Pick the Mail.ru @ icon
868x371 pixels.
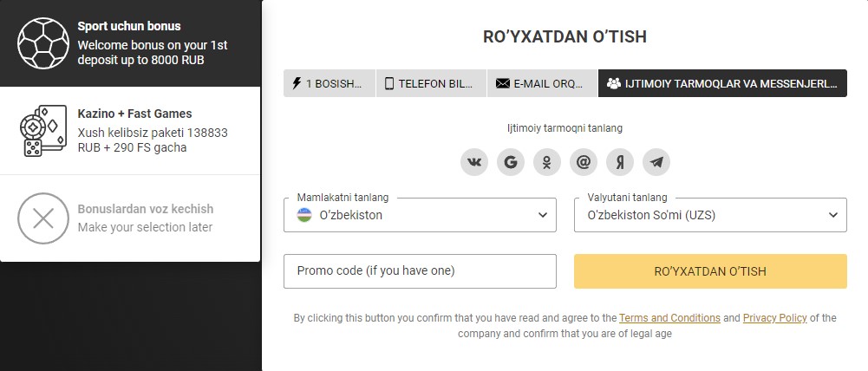pos(584,162)
